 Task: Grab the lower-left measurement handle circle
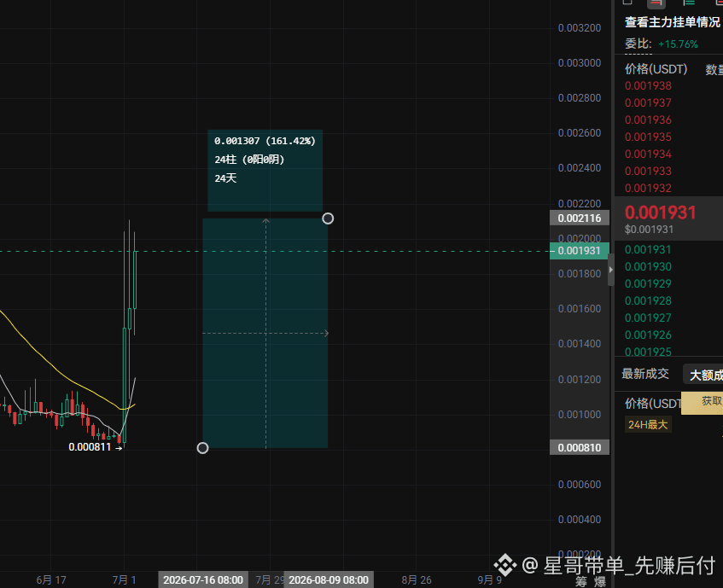[x=202, y=448]
